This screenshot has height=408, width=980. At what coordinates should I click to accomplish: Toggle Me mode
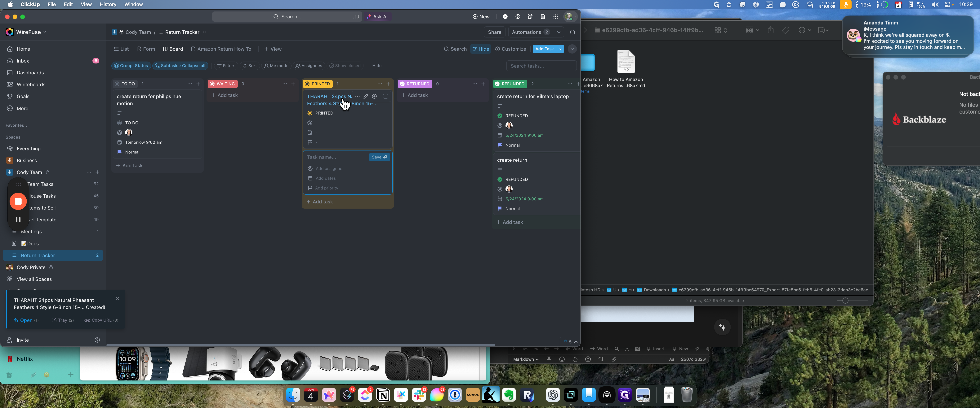pos(276,66)
